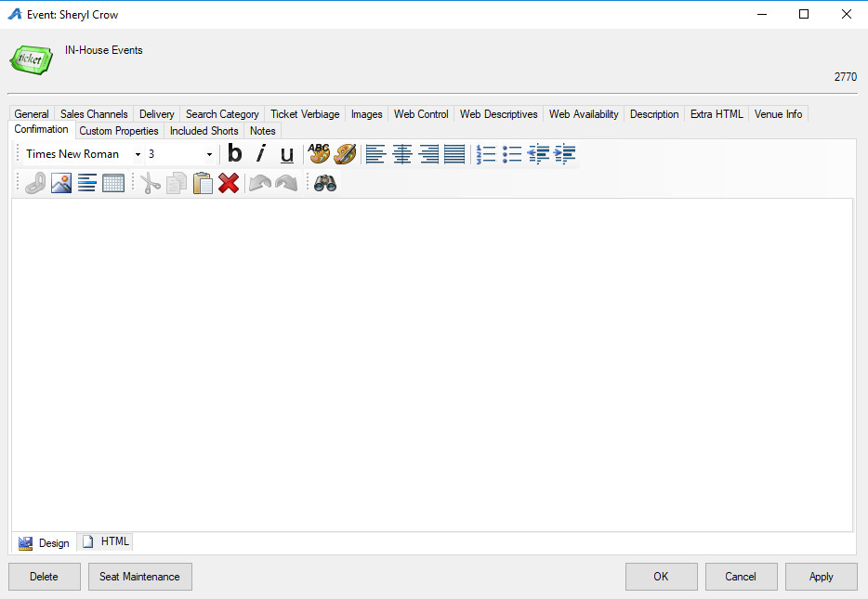The width and height of the screenshot is (868, 599).
Task: Switch editor to HTML view
Action: [x=105, y=541]
